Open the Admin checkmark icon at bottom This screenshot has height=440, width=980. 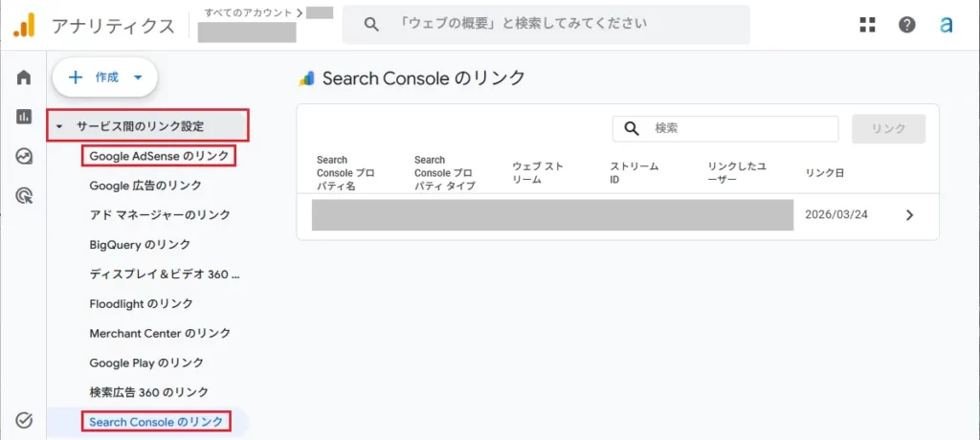pyautogui.click(x=24, y=420)
